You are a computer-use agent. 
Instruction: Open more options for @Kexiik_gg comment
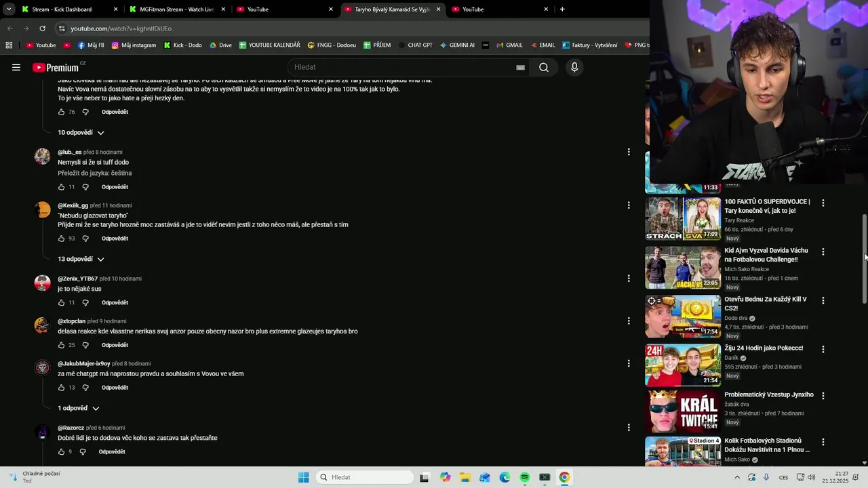pyautogui.click(x=629, y=205)
